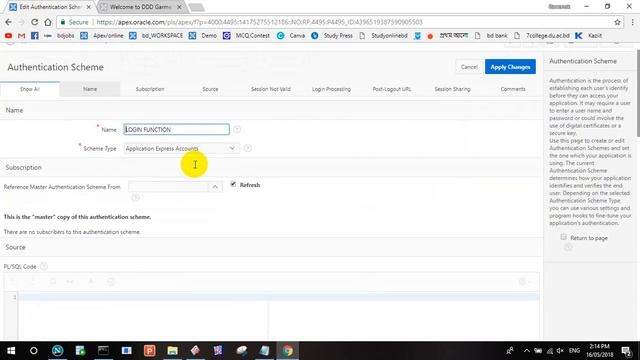Image resolution: width=640 pixels, height=360 pixels.
Task: Open the Scheme Type dropdown
Action: (x=181, y=149)
